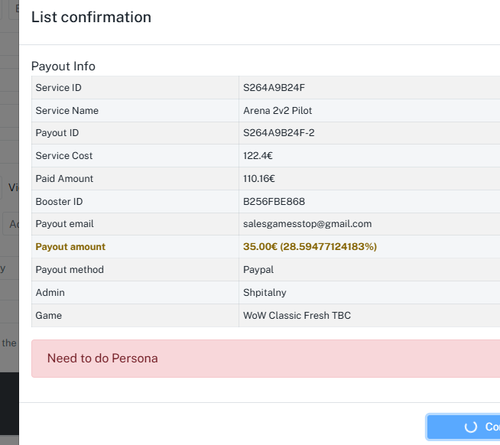The height and width of the screenshot is (445, 500).
Task: Select the paid amount '110.16€'
Action: (259, 179)
